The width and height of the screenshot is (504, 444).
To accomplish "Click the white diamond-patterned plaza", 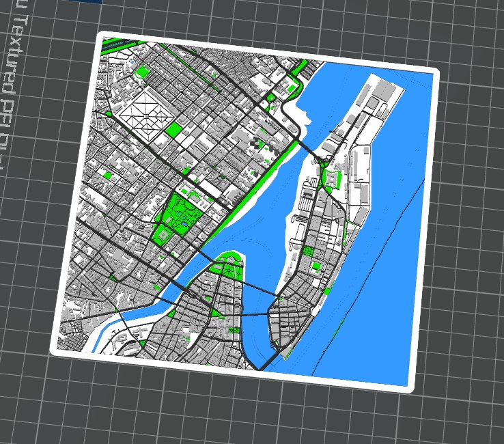I will (145, 109).
